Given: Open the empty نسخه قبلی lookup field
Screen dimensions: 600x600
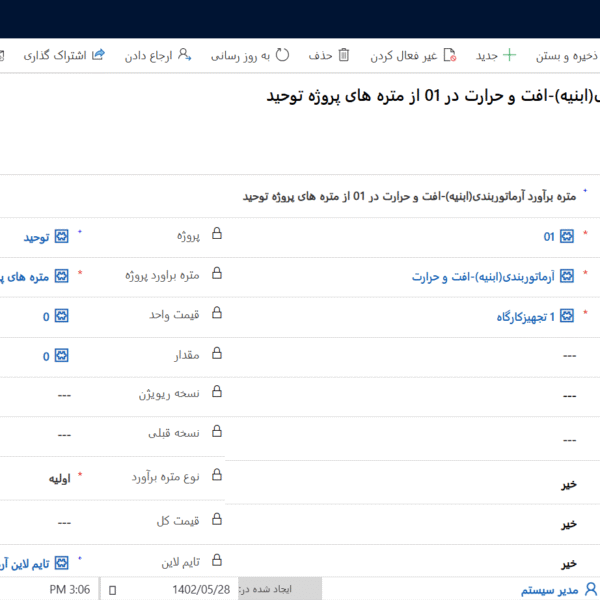Looking at the screenshot, I should (64, 435).
